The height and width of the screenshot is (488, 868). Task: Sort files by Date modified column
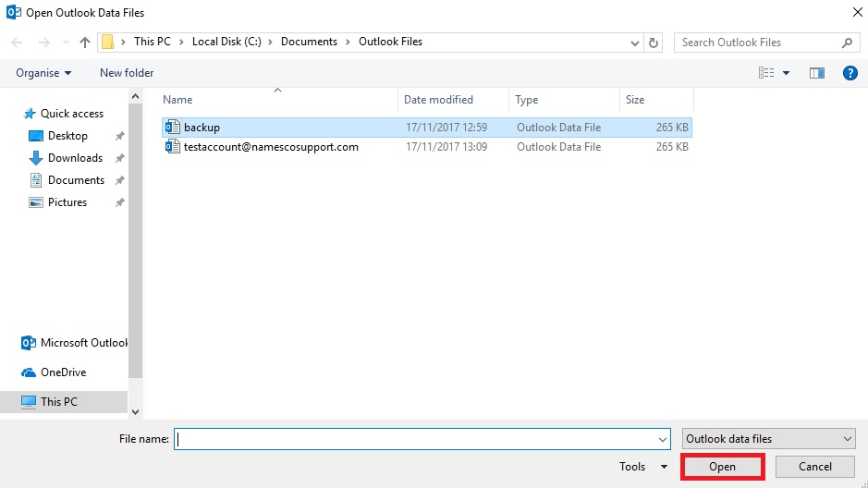click(x=438, y=100)
